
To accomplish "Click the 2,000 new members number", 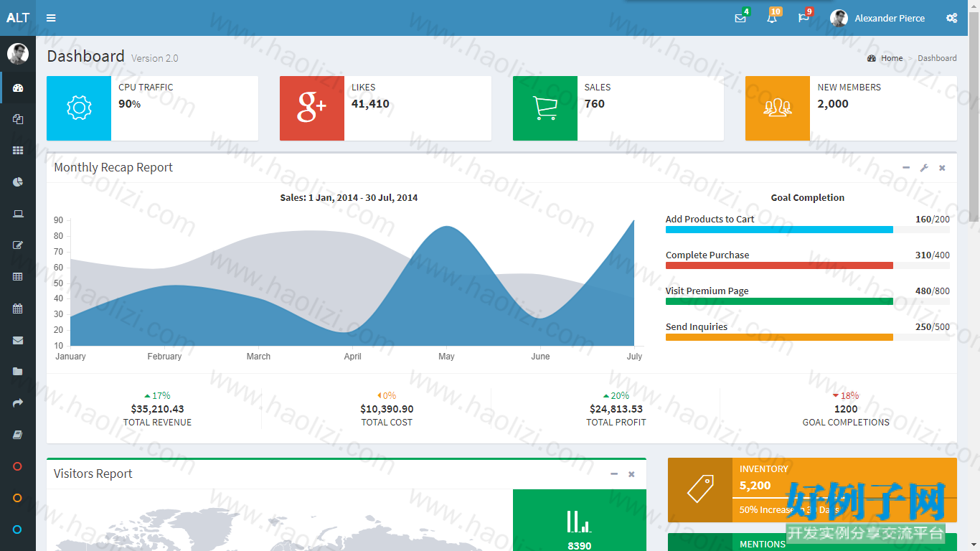I will 833,104.
